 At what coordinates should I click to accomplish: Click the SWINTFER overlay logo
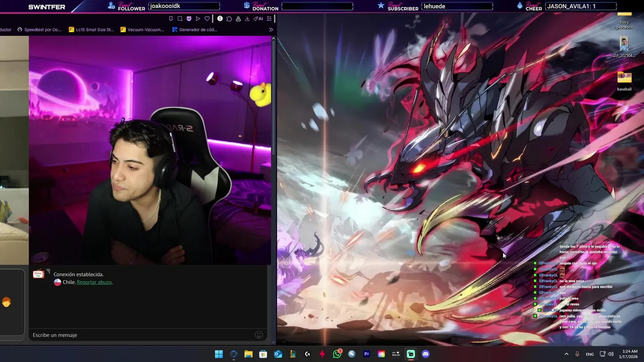coord(46,7)
